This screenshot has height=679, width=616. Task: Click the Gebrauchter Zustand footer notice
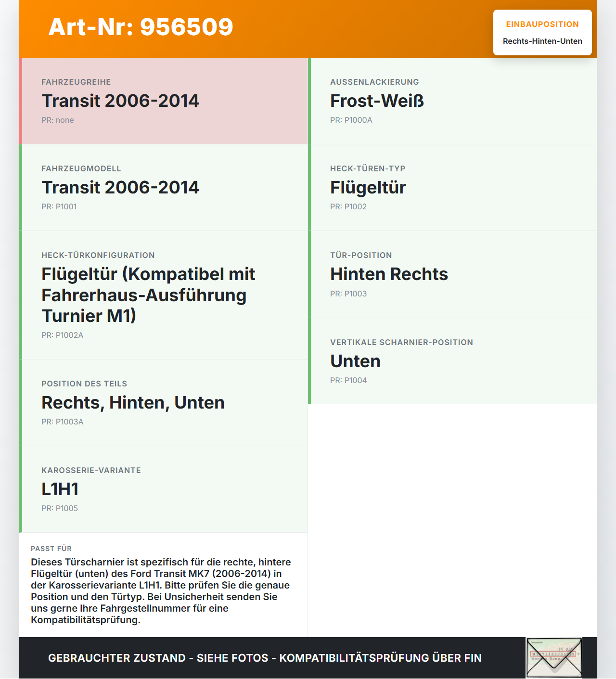coord(265,658)
